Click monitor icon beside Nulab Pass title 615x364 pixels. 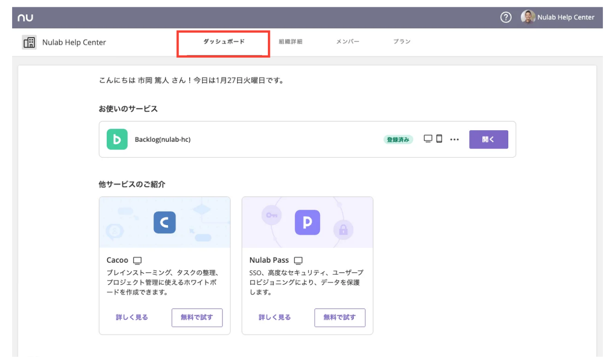[298, 261]
